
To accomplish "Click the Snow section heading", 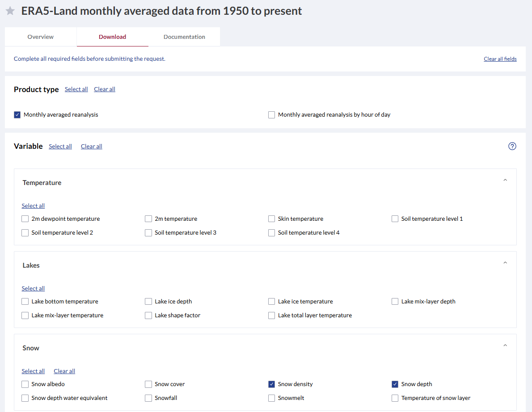I will (31, 348).
